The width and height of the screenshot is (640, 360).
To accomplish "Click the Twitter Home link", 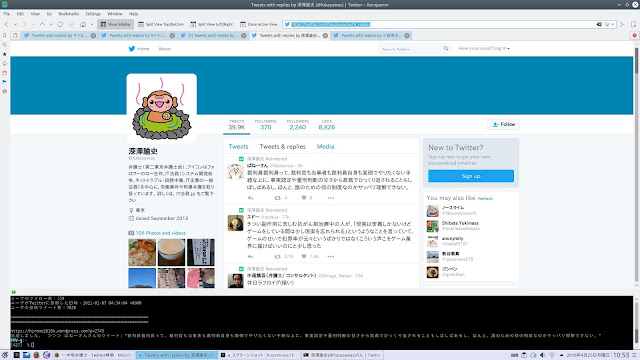I will (x=139, y=49).
